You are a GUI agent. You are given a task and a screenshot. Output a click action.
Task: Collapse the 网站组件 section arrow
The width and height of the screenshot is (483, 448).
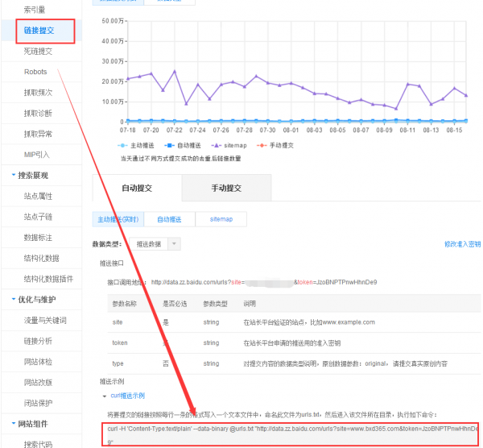tap(13, 423)
